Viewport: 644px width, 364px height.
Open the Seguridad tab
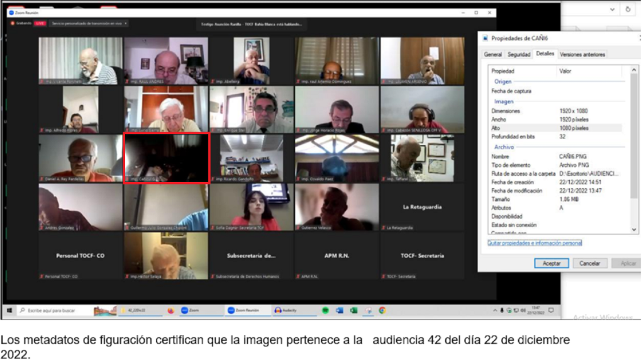(x=519, y=55)
